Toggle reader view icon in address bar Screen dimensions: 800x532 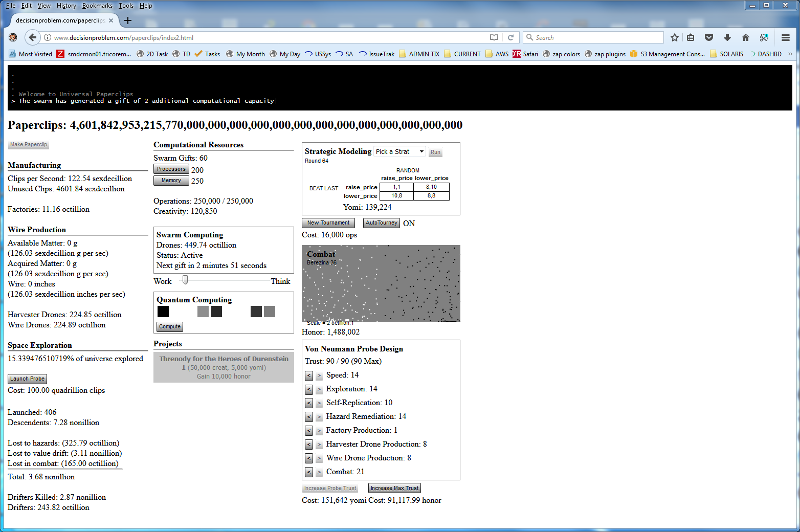pyautogui.click(x=494, y=37)
